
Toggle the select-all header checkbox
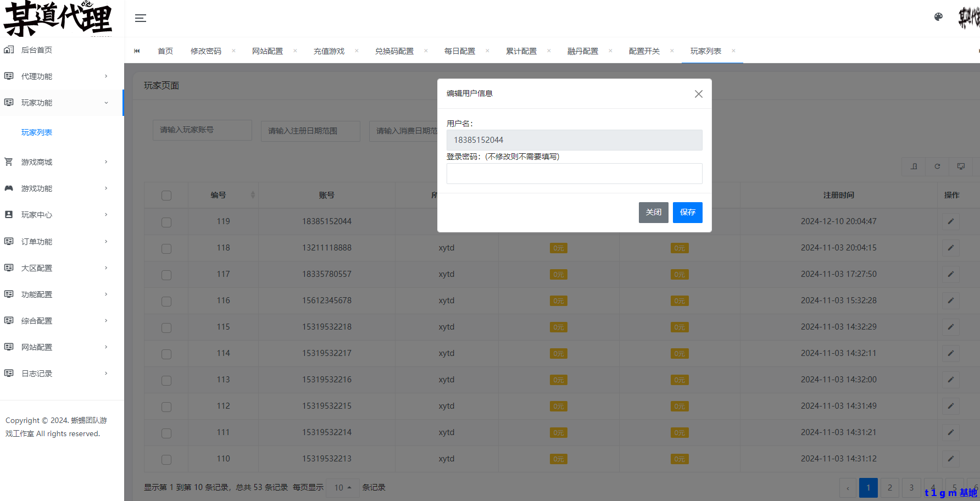[166, 196]
